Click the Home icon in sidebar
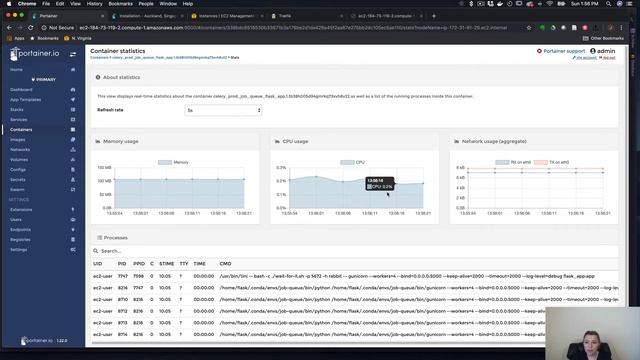 click(73, 70)
